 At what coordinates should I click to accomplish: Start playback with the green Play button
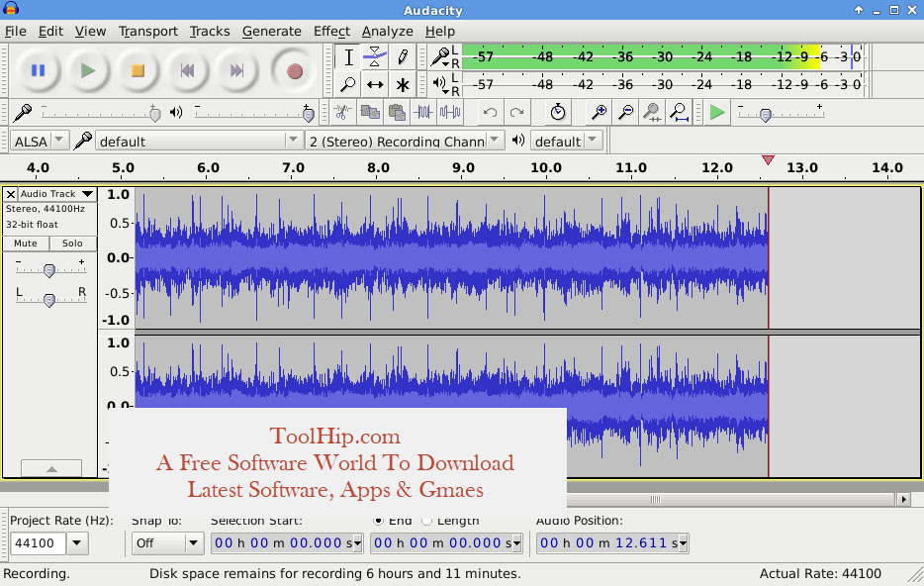[88, 70]
